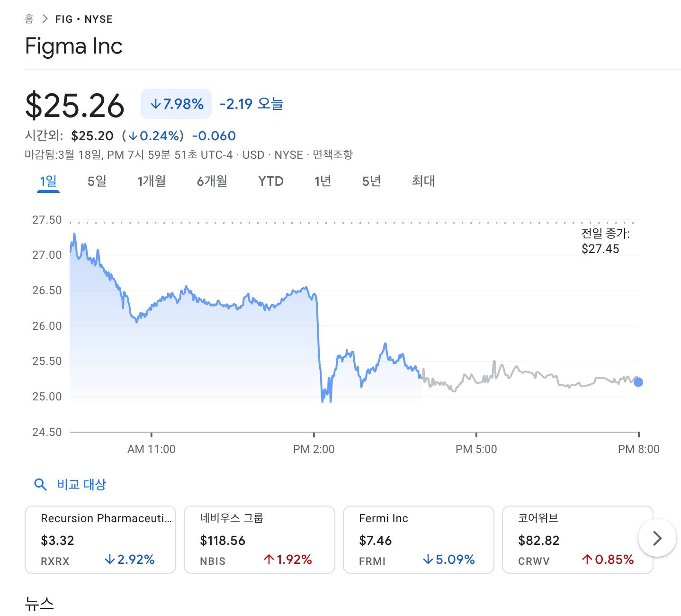
Task: Click the next arrow on comparison carousel
Action: [x=657, y=538]
